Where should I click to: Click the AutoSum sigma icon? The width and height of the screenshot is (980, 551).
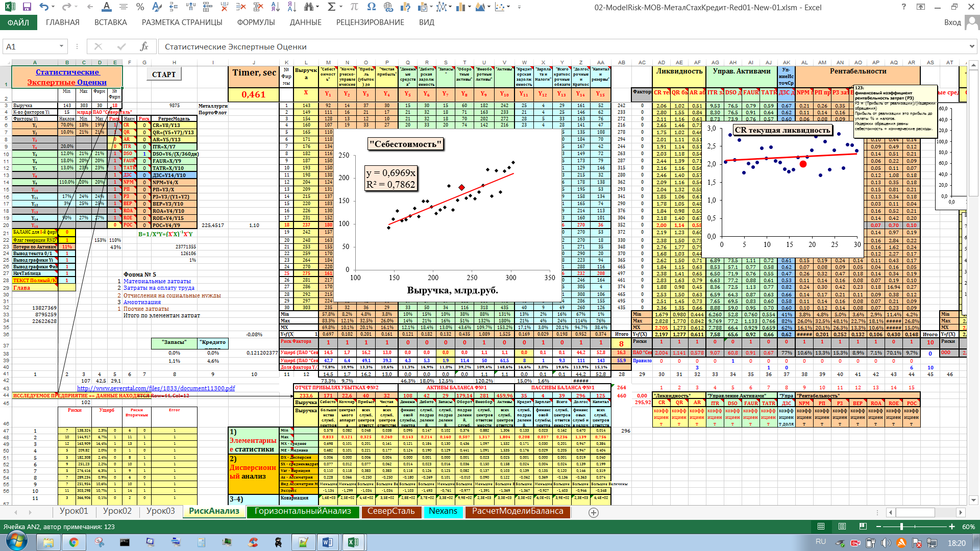(x=332, y=7)
